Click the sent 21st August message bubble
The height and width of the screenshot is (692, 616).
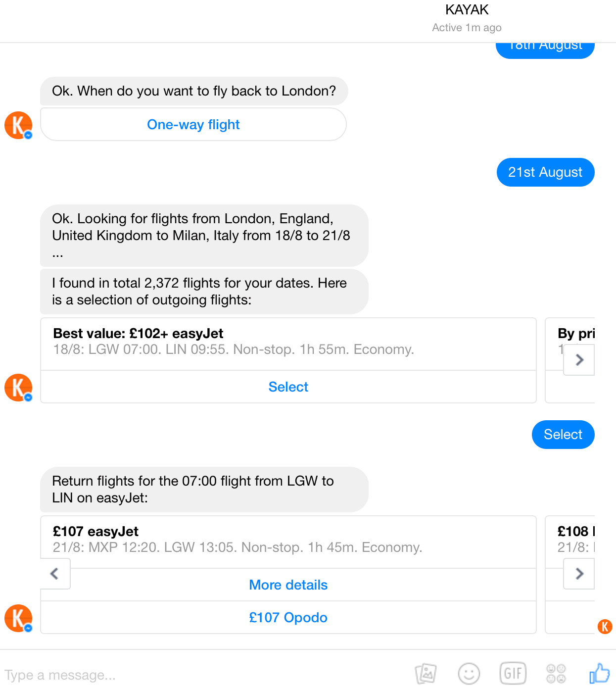pyautogui.click(x=545, y=172)
